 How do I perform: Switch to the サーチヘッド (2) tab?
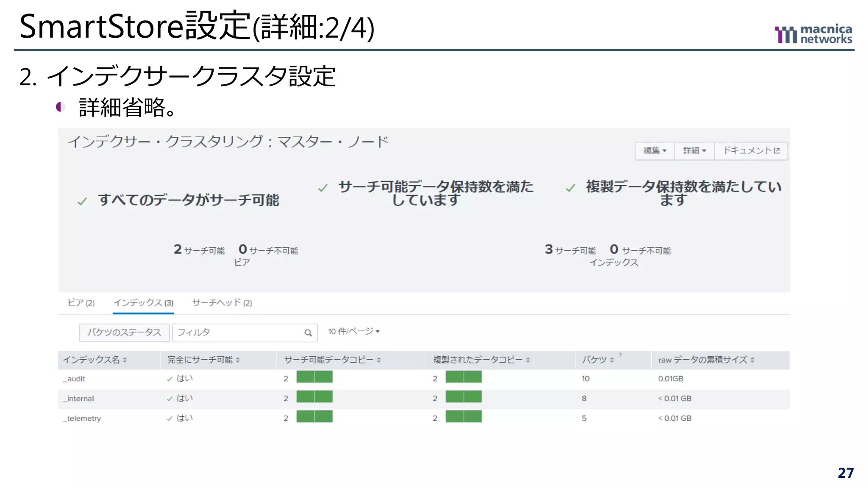click(x=222, y=303)
